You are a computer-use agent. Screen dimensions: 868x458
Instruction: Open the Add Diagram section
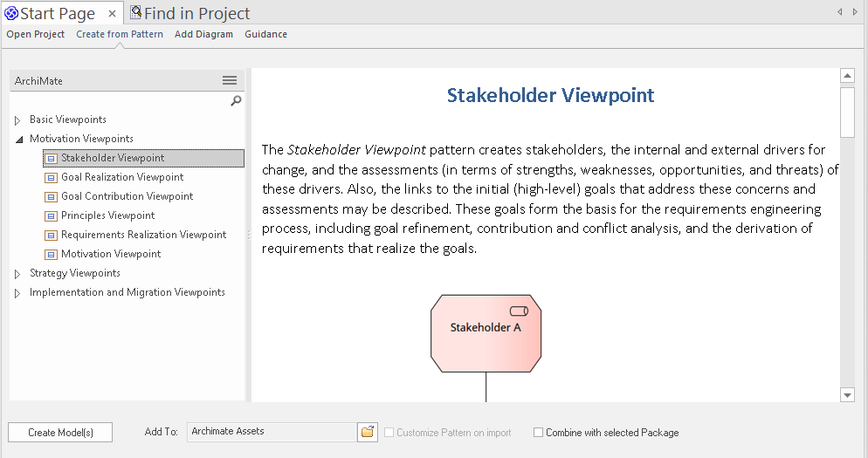click(203, 34)
